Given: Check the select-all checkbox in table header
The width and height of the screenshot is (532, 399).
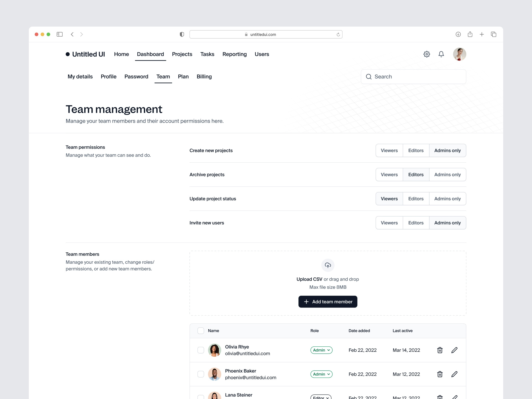Looking at the screenshot, I should (x=201, y=331).
